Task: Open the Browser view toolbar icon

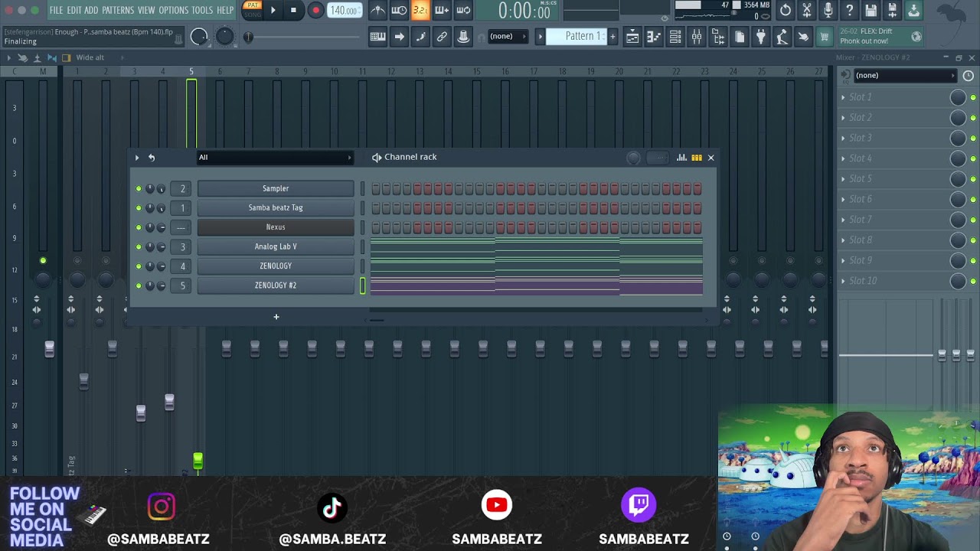Action: pyautogui.click(x=718, y=36)
